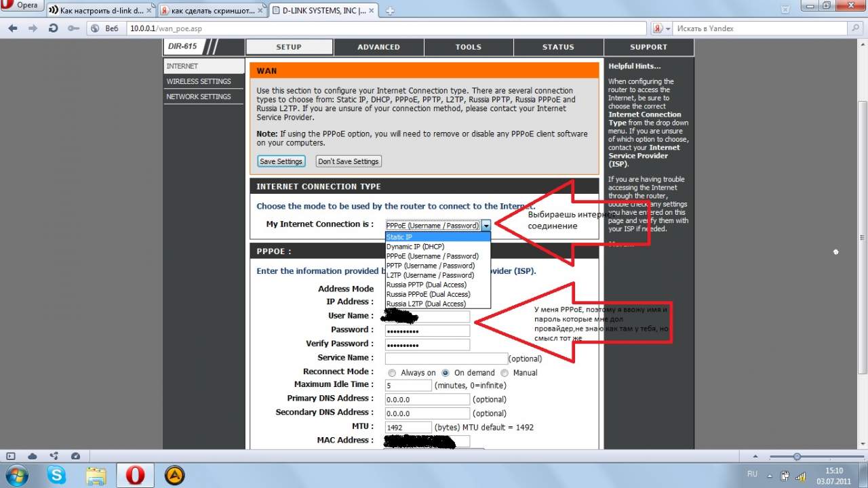Open WIRELESS SETTINGS in the sidebar
This screenshot has height=488, width=868.
tap(203, 81)
